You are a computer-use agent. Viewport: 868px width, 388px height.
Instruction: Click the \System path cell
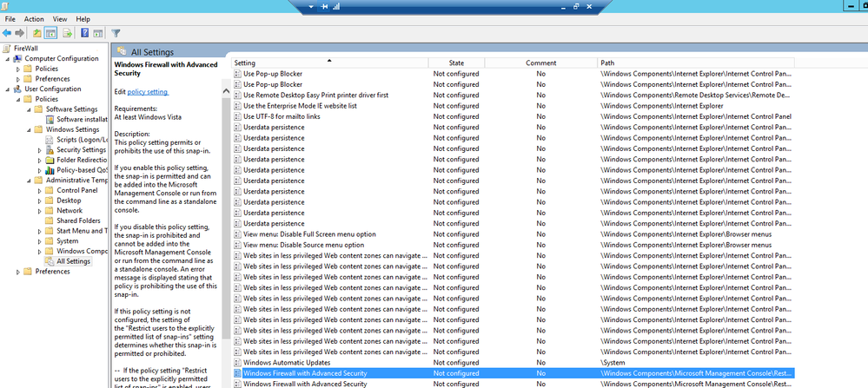(x=613, y=363)
